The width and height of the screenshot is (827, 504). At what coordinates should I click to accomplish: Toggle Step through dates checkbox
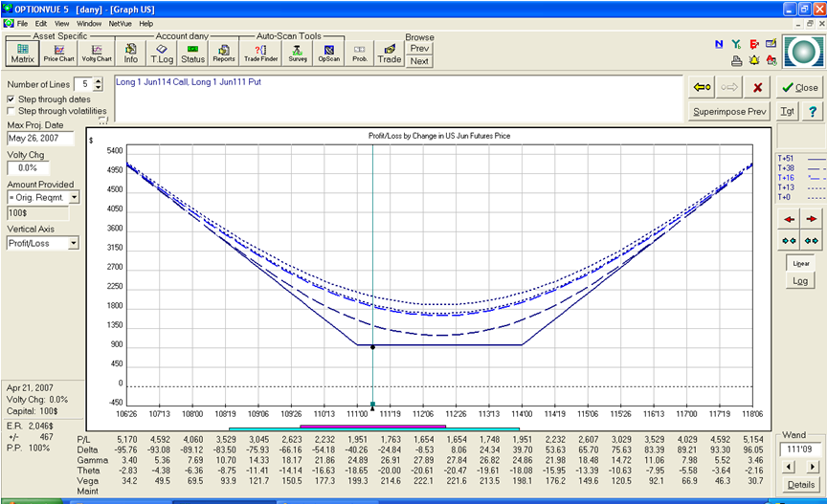(x=11, y=99)
